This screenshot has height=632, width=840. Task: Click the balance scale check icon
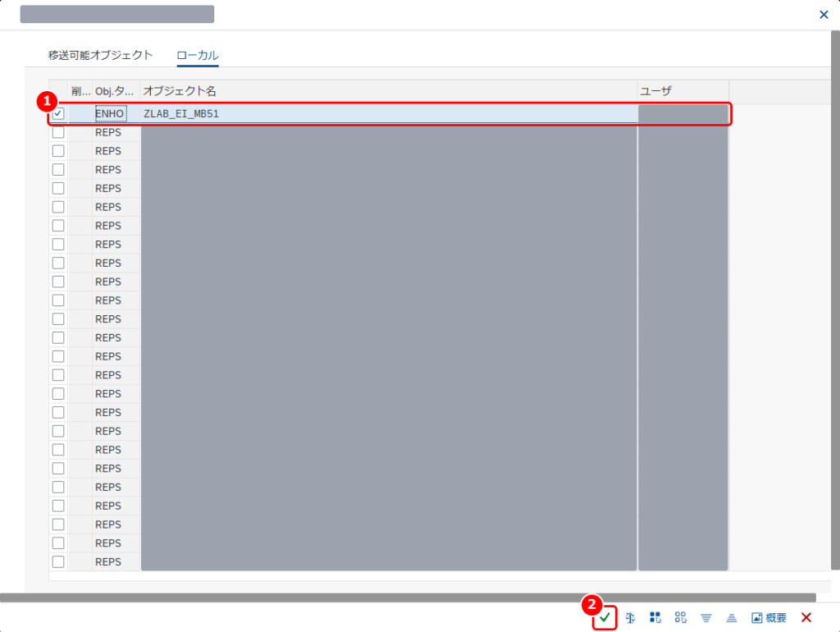[x=630, y=617]
